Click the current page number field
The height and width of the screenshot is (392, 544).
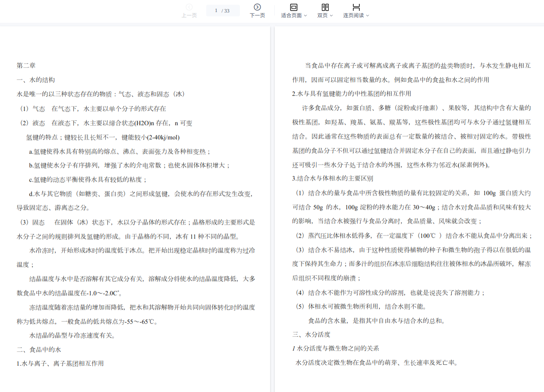(x=216, y=10)
